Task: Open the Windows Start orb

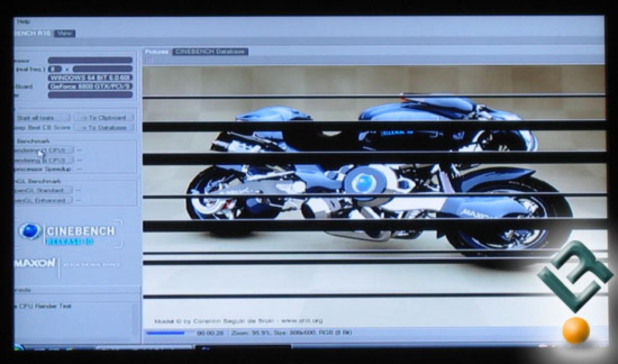Action: 19,347
